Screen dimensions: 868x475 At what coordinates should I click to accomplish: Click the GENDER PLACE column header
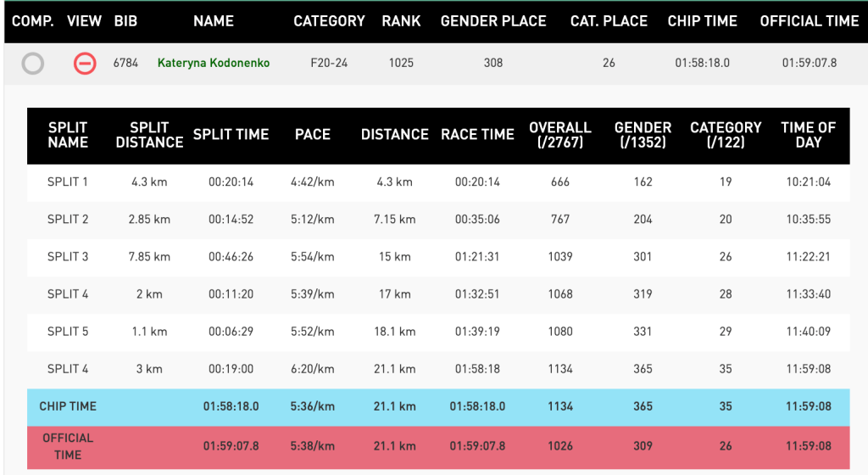point(493,21)
